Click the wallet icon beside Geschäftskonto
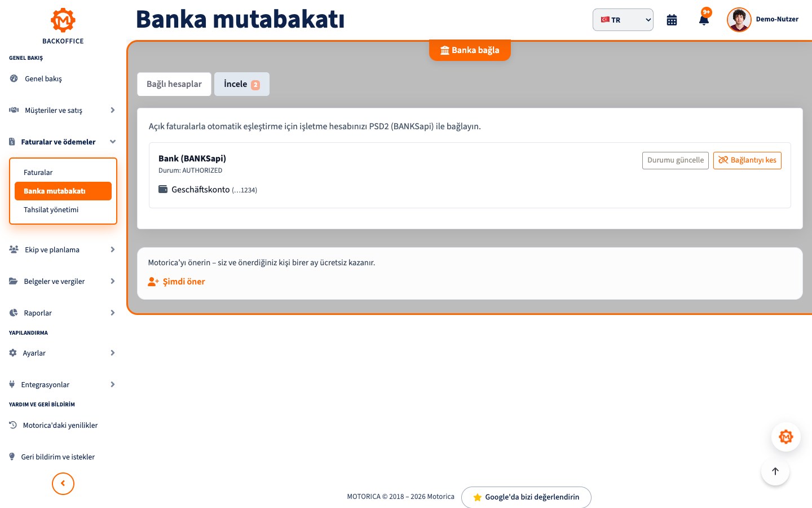Viewport: 812px width, 508px height. 163,189
